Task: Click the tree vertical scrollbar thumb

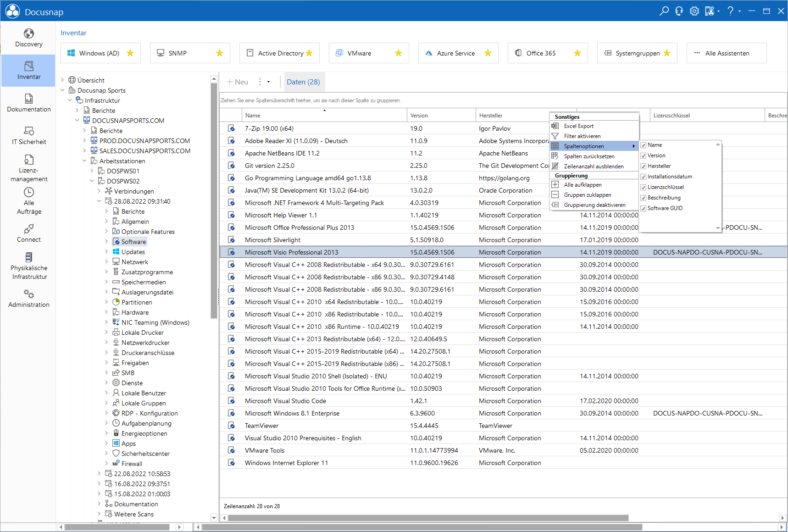Action: coord(214,200)
